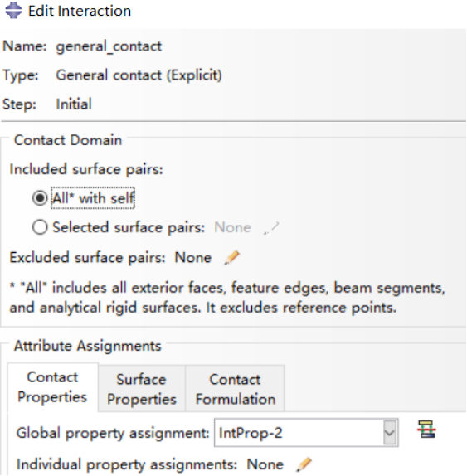This screenshot has height=476, width=467.
Task: Click the greyed pencil next to Selected surface pairs
Action: click(x=271, y=228)
